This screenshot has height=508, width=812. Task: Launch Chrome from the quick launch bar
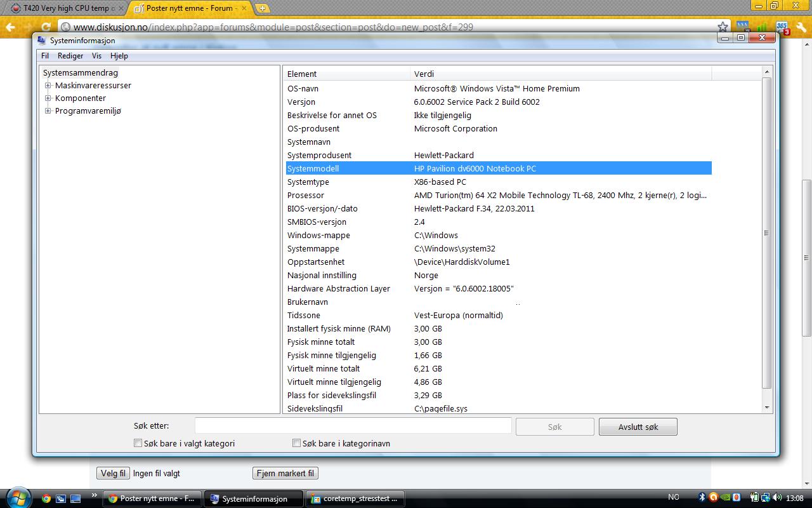46,498
